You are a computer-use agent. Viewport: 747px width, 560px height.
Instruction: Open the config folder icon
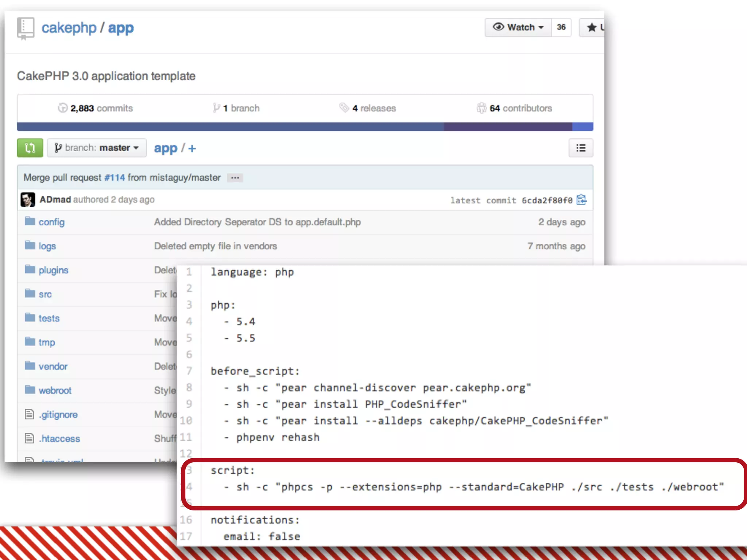[x=30, y=221]
